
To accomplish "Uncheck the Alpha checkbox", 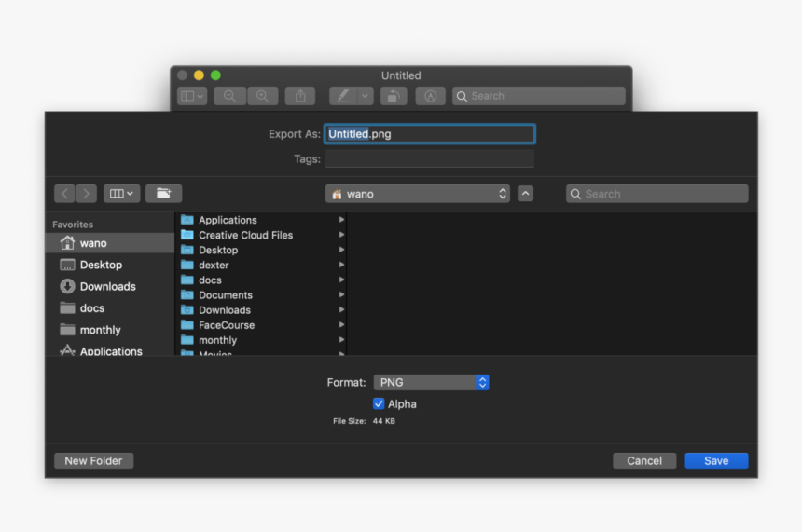I will 379,403.
